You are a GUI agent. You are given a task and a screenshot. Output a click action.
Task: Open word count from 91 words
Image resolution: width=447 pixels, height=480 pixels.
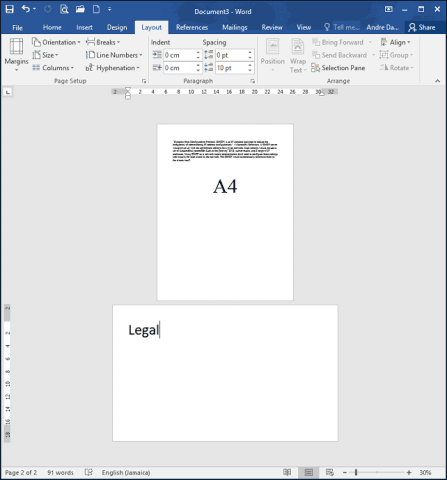coord(60,473)
